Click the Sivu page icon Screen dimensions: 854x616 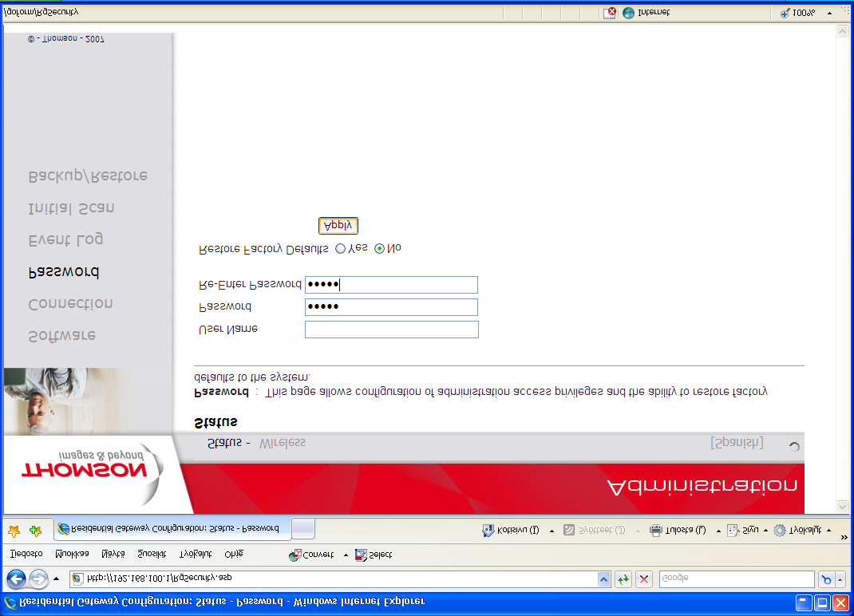point(733,530)
